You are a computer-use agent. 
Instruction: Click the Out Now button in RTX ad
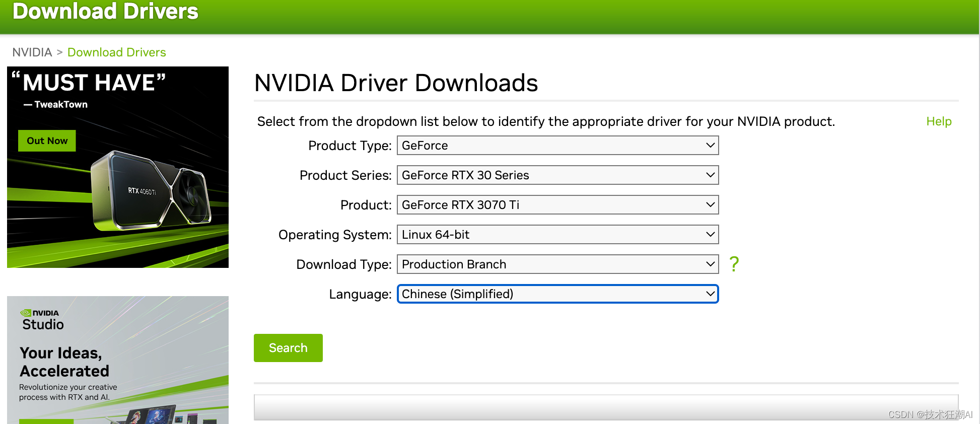[47, 141]
